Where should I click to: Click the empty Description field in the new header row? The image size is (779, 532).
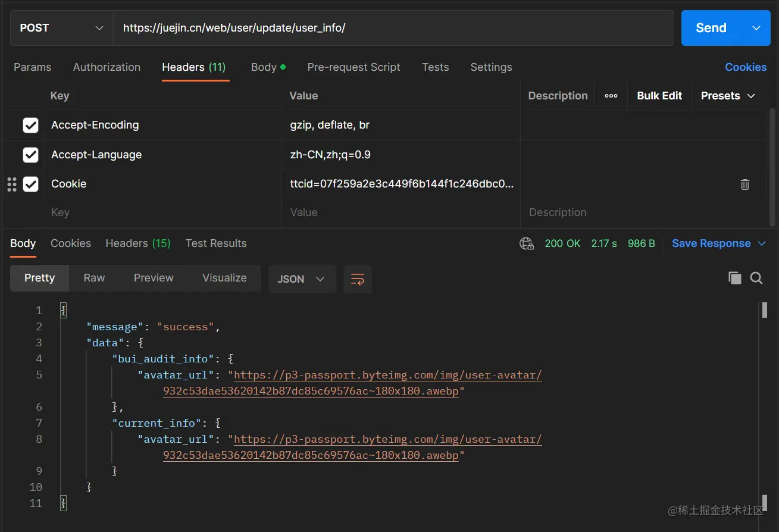(x=643, y=212)
